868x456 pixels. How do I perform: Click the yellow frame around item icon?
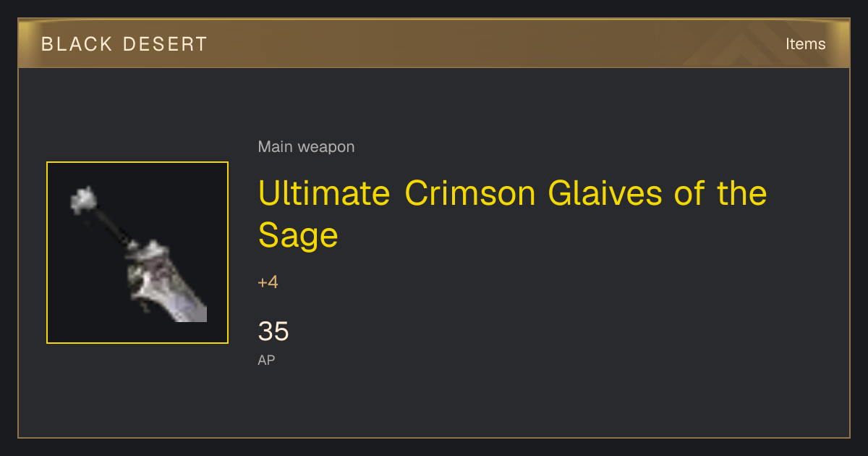coord(137,253)
